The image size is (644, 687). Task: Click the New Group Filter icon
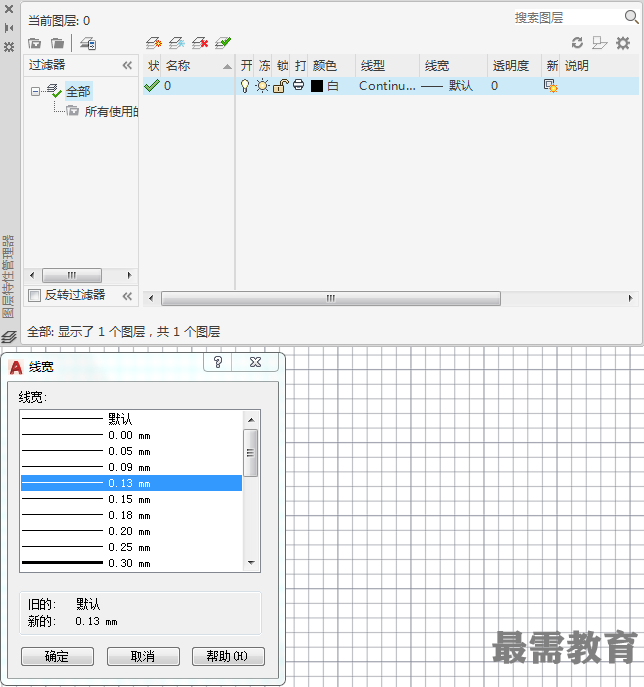(57, 43)
